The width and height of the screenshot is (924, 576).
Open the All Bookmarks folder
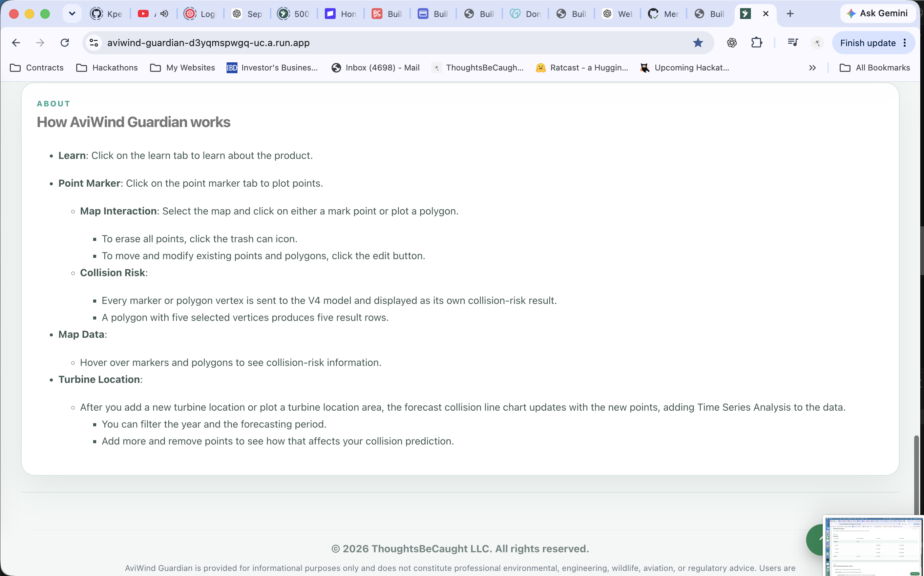click(875, 68)
